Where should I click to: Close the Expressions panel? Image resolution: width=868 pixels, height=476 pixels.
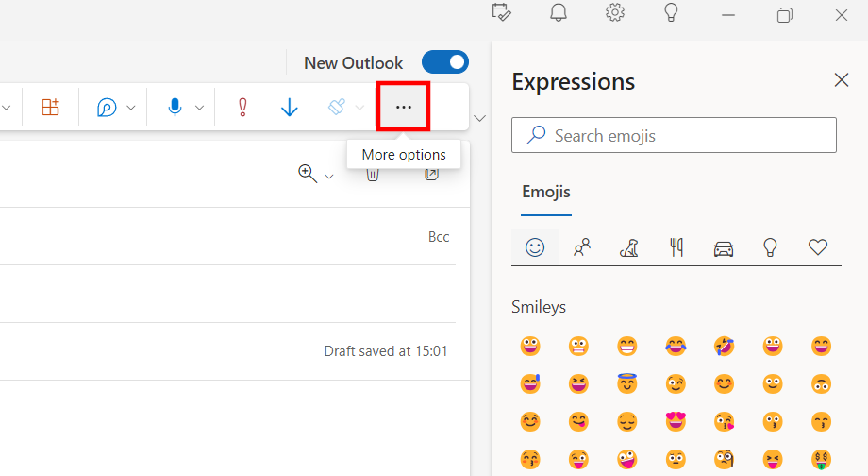click(842, 80)
